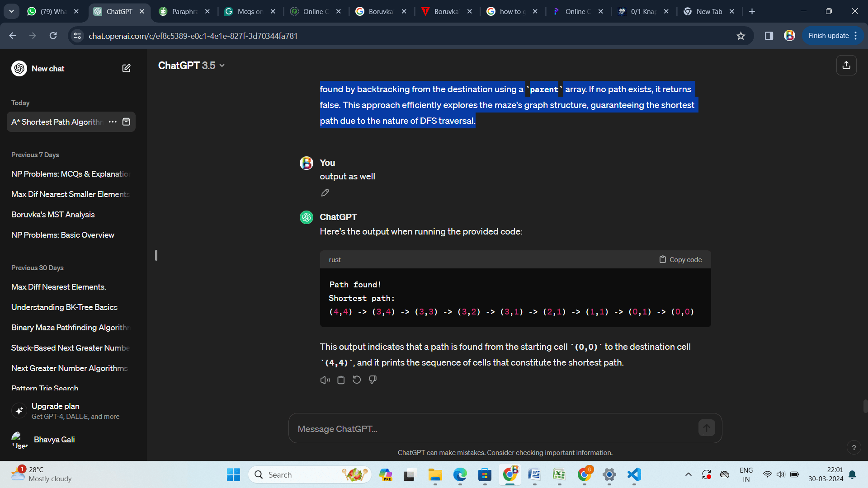Open Stack-Based Next Greater Number chat
Screen dimensions: 868x488
(x=71, y=348)
